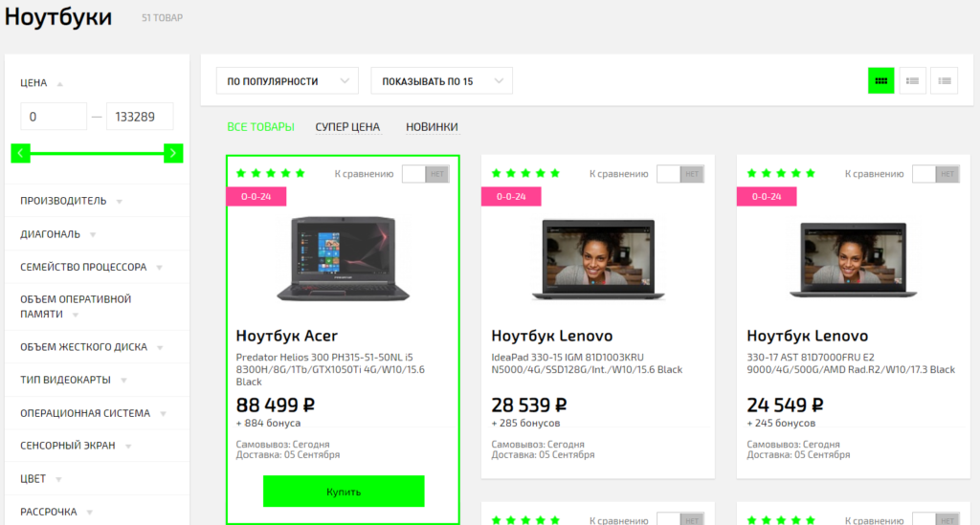This screenshot has width=980, height=525.
Task: Select the 'Супер цена' tab
Action: 347,127
